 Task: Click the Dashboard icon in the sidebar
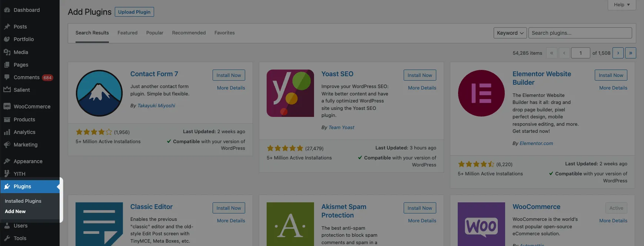pyautogui.click(x=7, y=10)
